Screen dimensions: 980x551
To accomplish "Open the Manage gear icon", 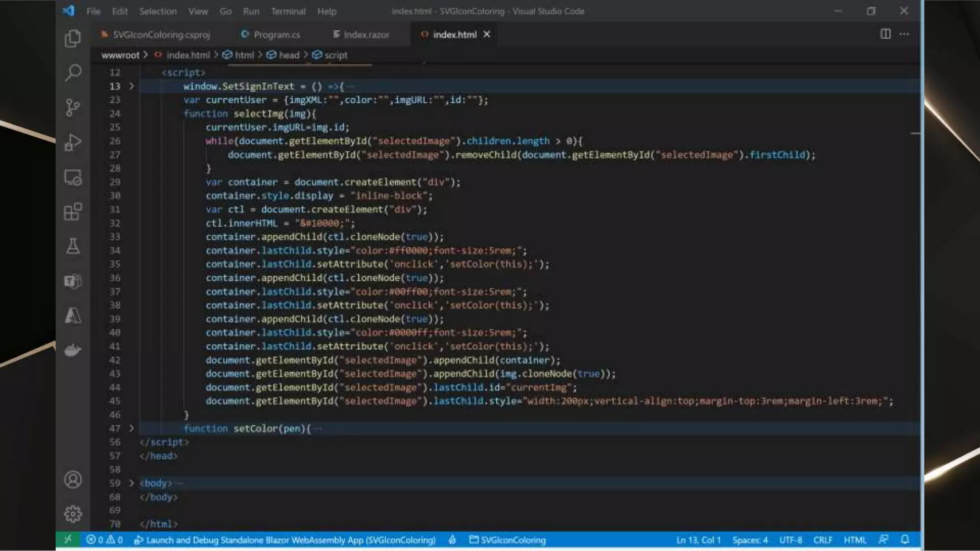I will [x=73, y=514].
